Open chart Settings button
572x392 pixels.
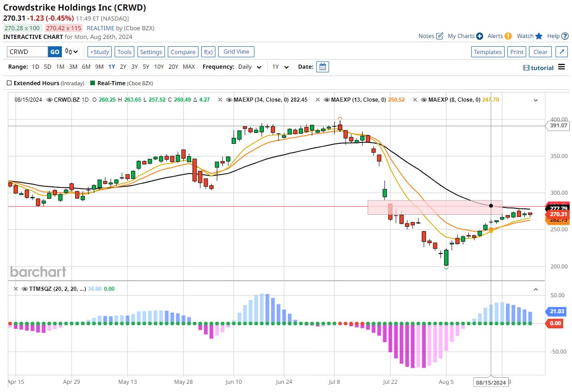pyautogui.click(x=151, y=52)
